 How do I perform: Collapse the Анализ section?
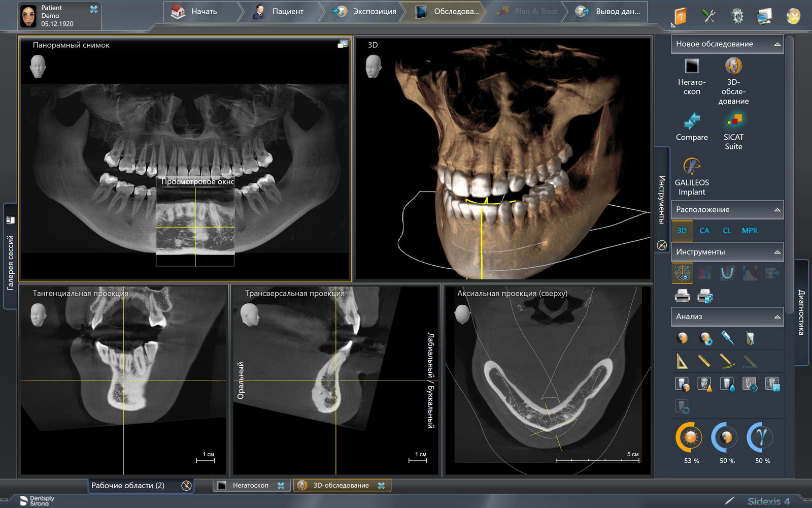[777, 316]
